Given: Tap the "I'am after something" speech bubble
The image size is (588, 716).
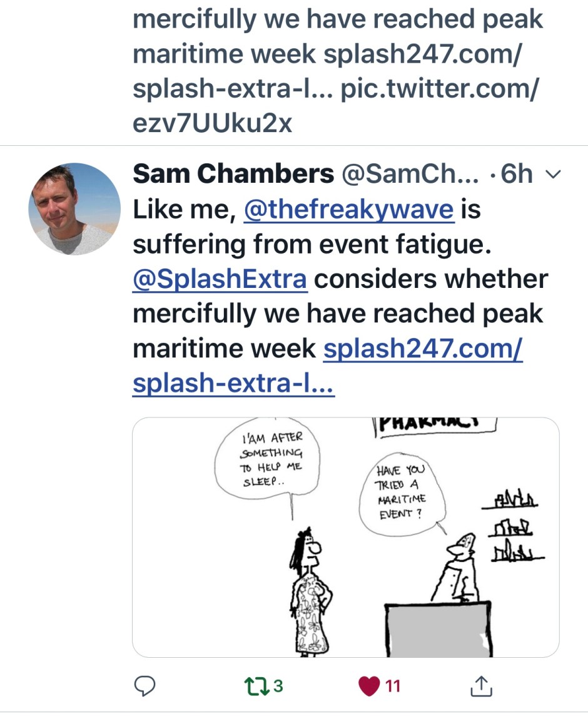Looking at the screenshot, I should click(268, 462).
